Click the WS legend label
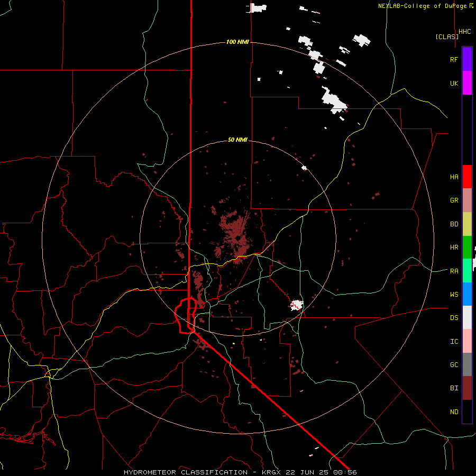Image resolution: width=476 pixels, height=476 pixels. 454,295
